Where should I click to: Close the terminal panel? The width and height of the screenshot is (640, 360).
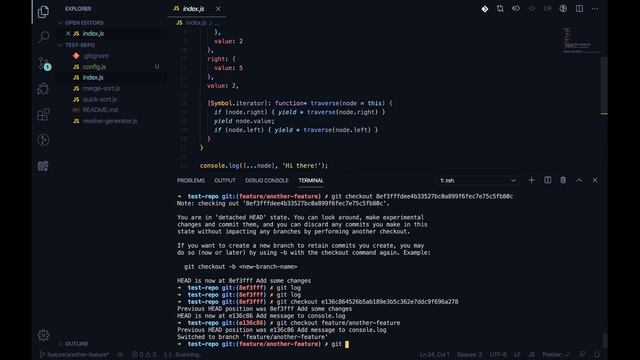point(595,180)
